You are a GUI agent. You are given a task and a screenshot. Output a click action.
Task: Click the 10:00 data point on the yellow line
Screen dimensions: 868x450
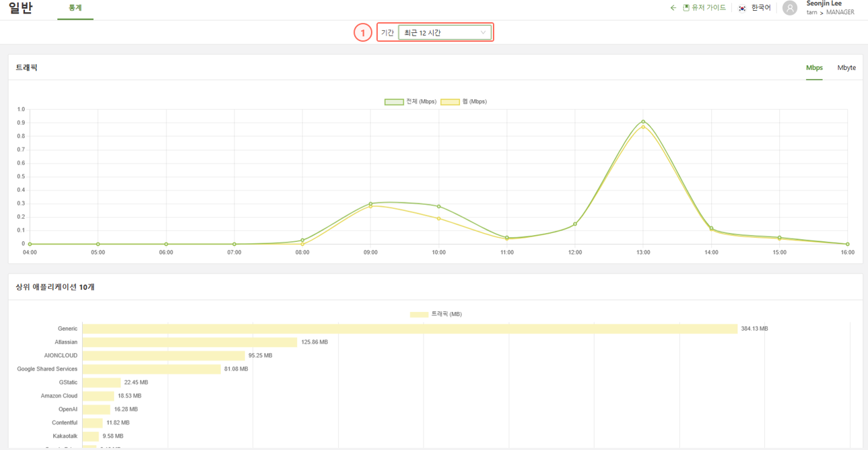click(438, 218)
